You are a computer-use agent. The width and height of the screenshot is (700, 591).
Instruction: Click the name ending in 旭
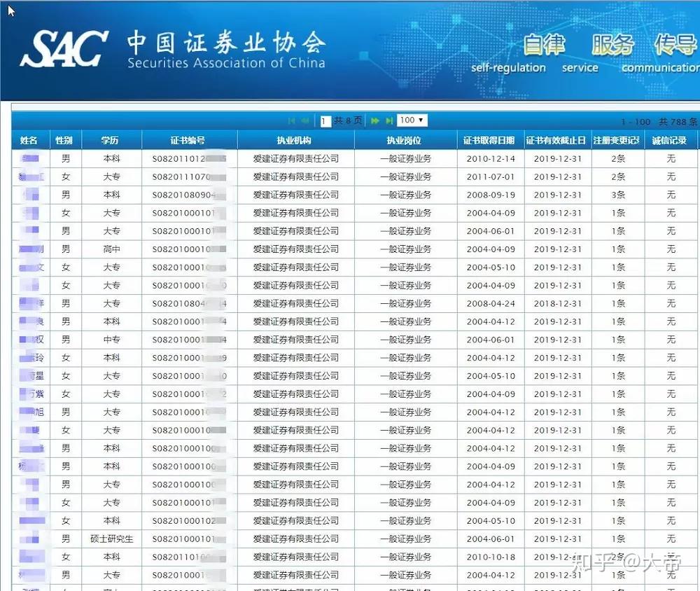[31, 412]
